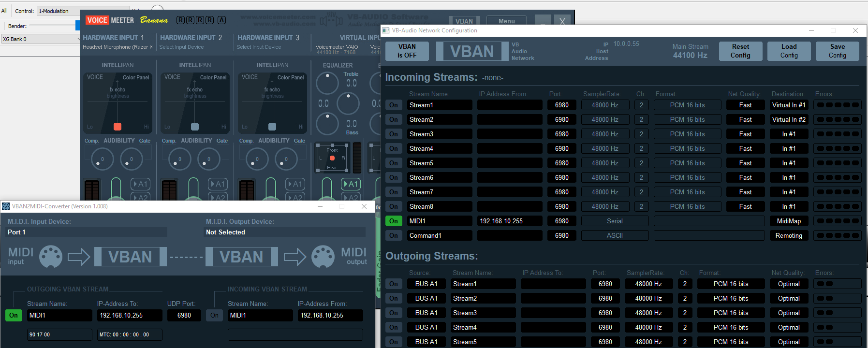This screenshot has height=348, width=868.
Task: Change the 48000 Hz sample rate of outgoing Stream4
Action: point(648,327)
